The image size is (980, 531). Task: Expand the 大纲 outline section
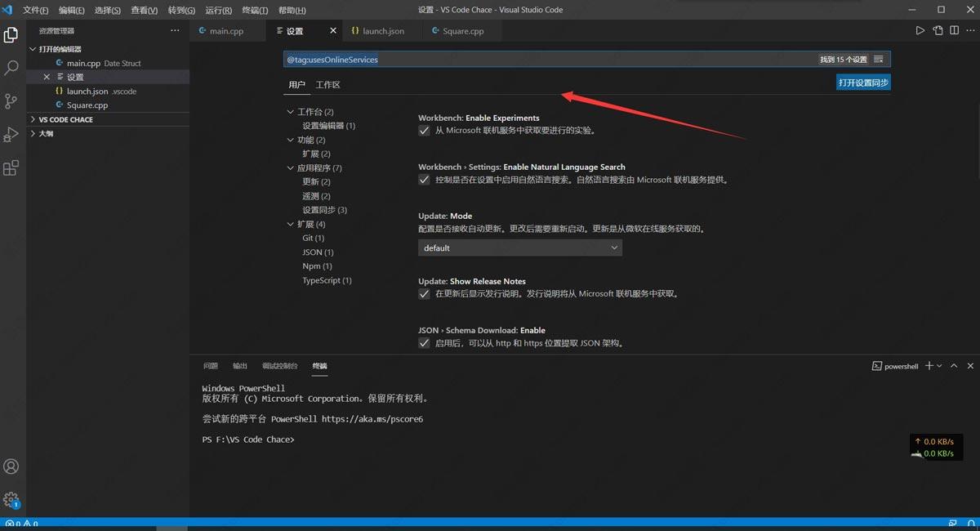coord(108,133)
